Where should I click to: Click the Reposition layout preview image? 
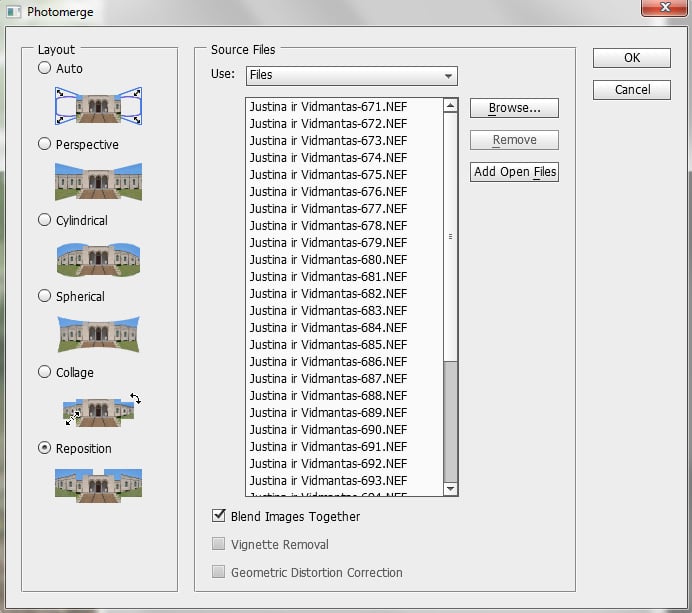coord(98,485)
